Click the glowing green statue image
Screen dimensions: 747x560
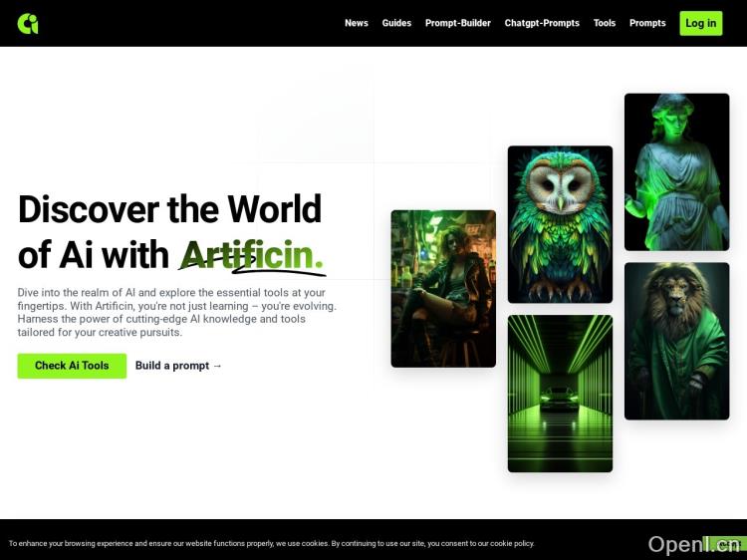676,171
